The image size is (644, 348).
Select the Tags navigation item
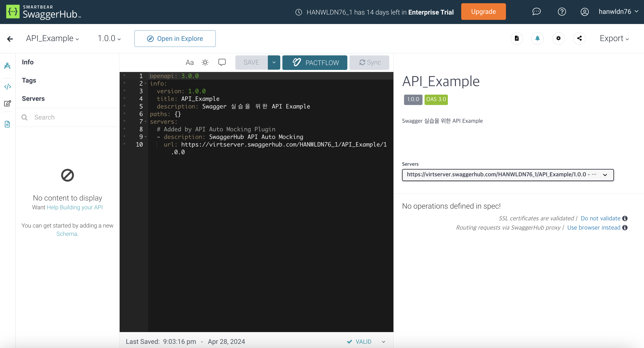pyautogui.click(x=29, y=80)
